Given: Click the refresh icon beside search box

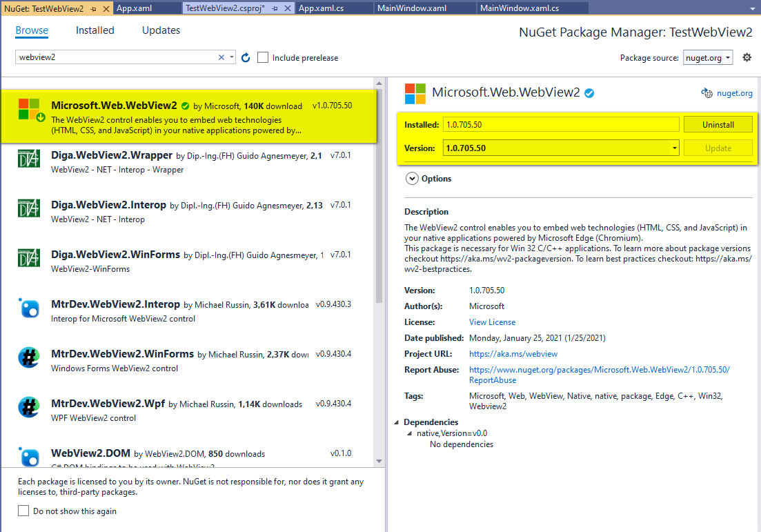Looking at the screenshot, I should [246, 58].
